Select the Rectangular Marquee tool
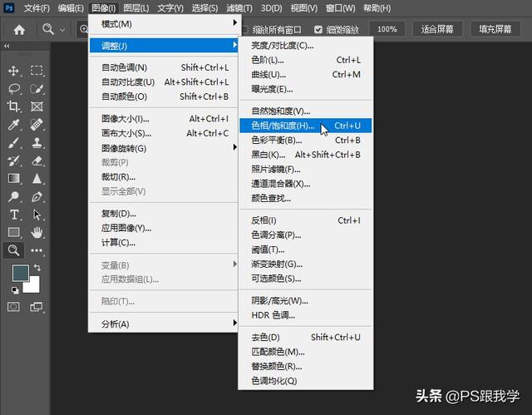This screenshot has width=532, height=415. [37, 70]
